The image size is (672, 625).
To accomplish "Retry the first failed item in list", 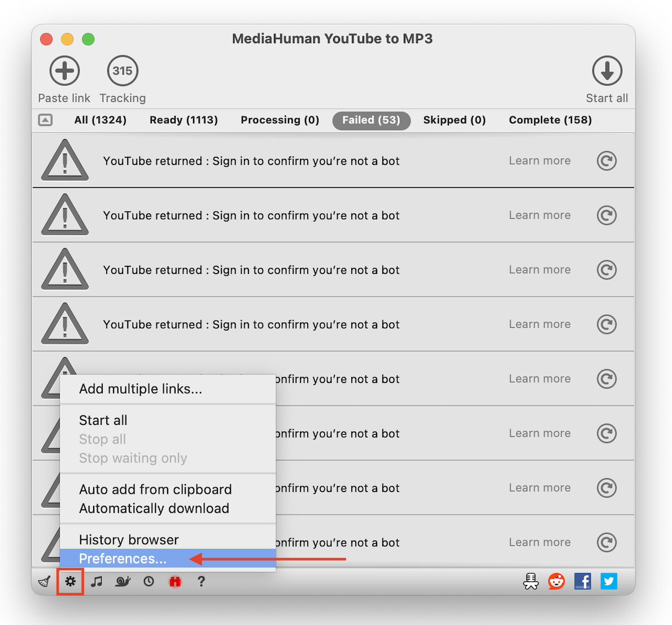I will [607, 161].
